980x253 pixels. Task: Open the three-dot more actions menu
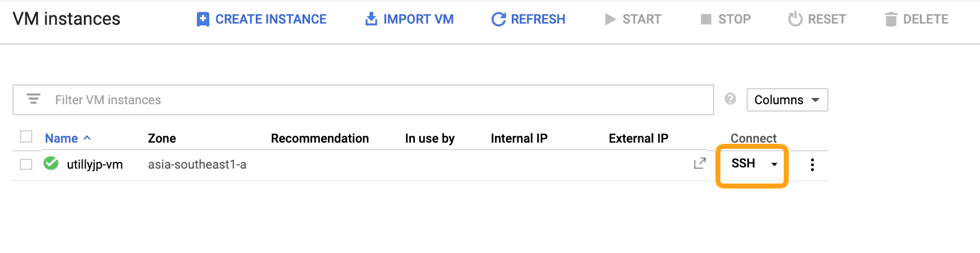[812, 164]
